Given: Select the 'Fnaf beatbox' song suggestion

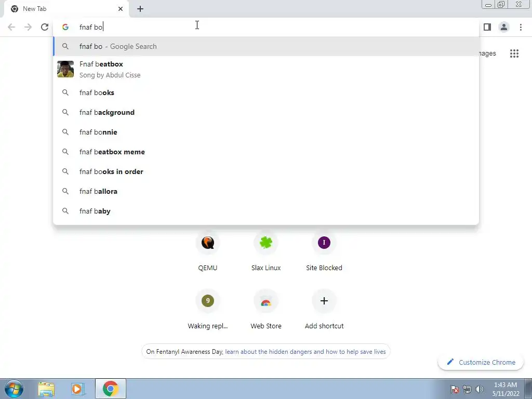Looking at the screenshot, I should tap(267, 69).
